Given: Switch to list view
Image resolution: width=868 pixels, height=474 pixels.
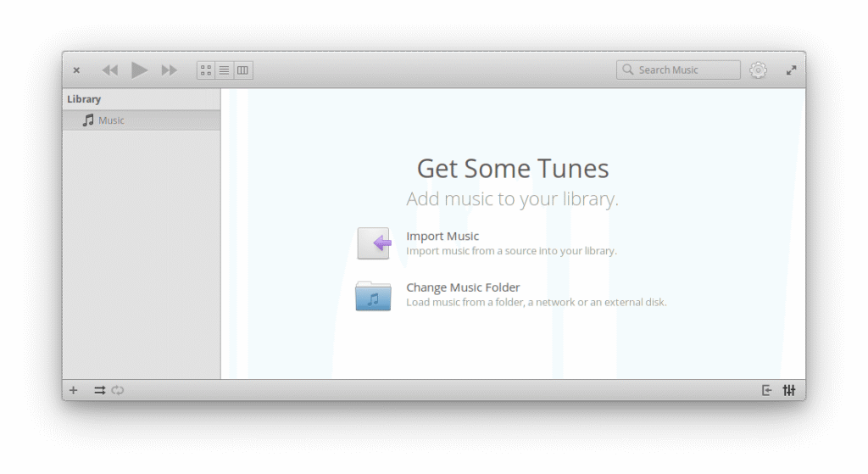Looking at the screenshot, I should 225,70.
